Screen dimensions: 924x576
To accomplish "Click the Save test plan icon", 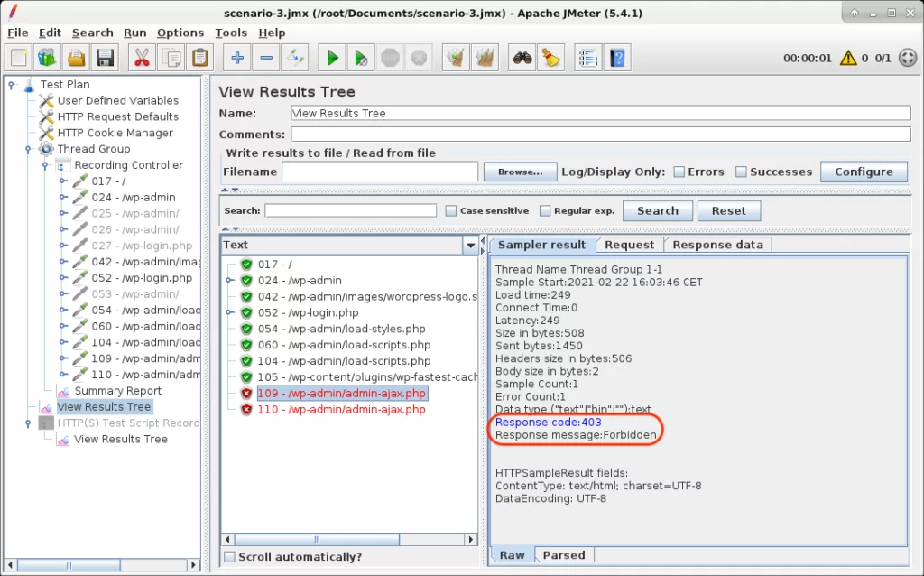I will pyautogui.click(x=106, y=59).
